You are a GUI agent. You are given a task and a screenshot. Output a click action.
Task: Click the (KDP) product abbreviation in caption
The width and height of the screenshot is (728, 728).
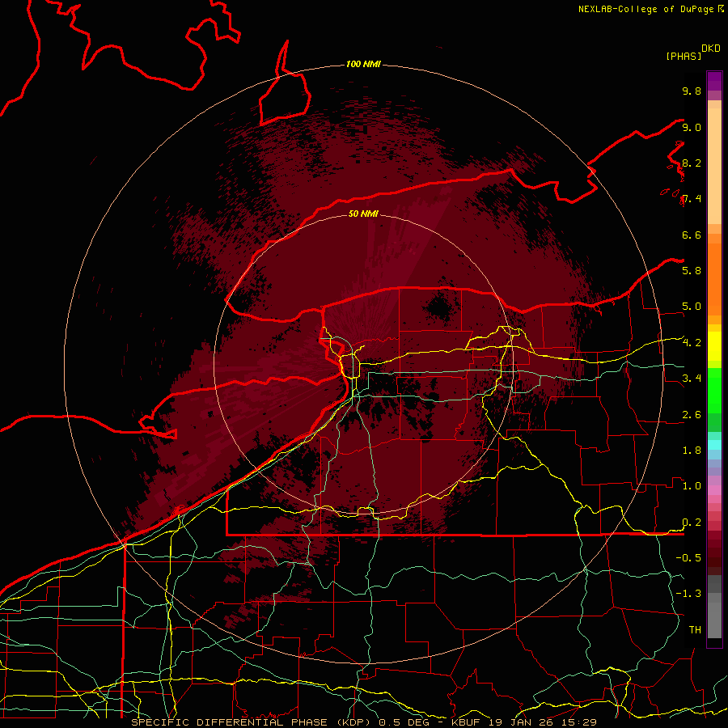point(355,722)
